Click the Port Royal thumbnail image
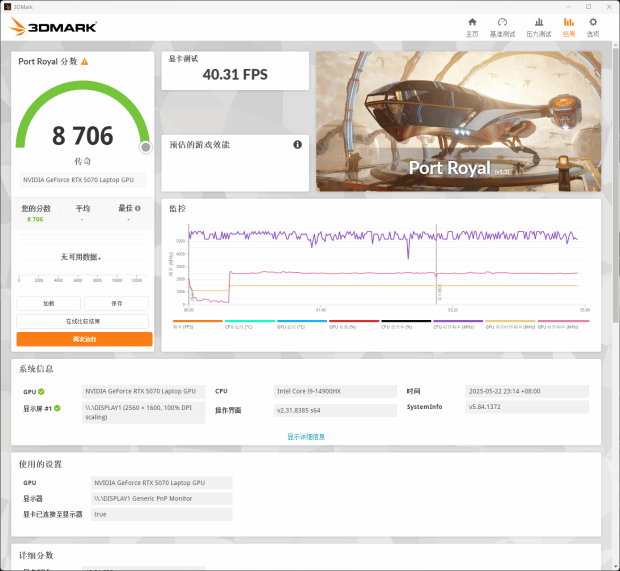Screen dimensions: 620x571 point(458,121)
